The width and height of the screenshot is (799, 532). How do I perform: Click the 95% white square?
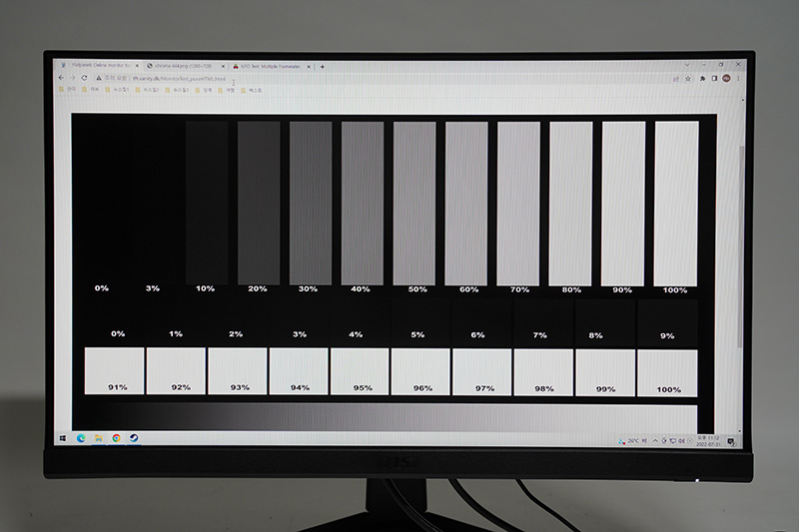point(360,371)
